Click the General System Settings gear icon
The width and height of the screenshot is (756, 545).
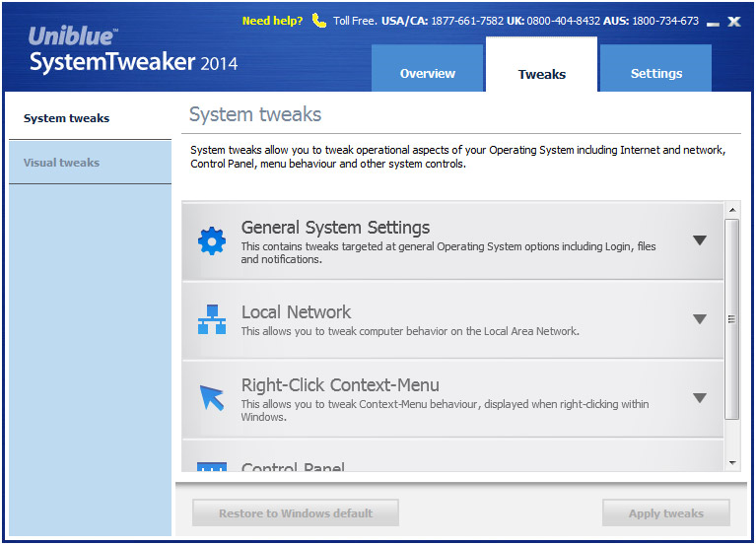click(212, 240)
